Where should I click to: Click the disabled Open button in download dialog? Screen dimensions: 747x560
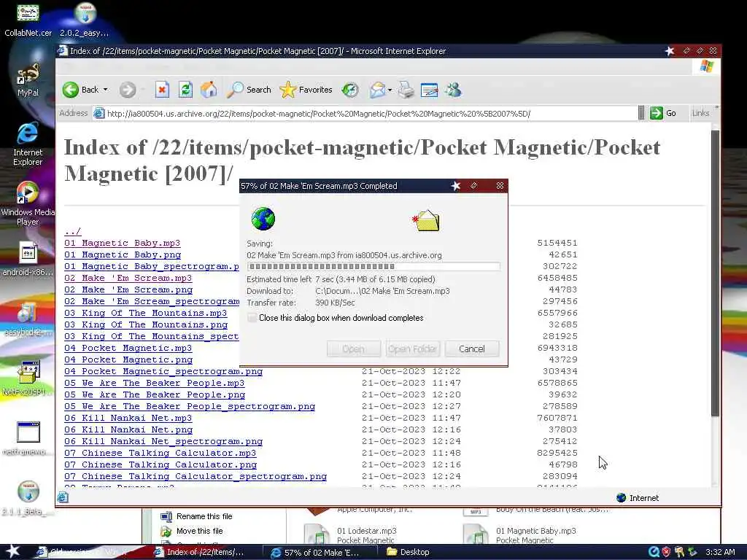(x=354, y=349)
